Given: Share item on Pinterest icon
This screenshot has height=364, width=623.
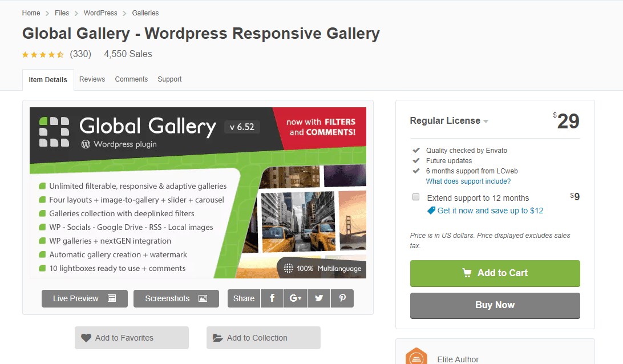Looking at the screenshot, I should pos(342,298).
